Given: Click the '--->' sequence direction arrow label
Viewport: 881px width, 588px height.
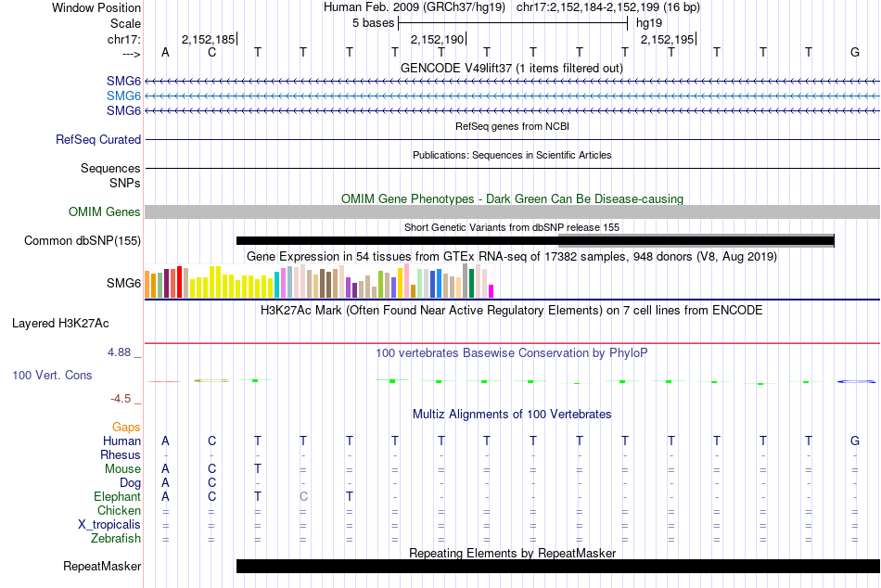Looking at the screenshot, I should 131,54.
